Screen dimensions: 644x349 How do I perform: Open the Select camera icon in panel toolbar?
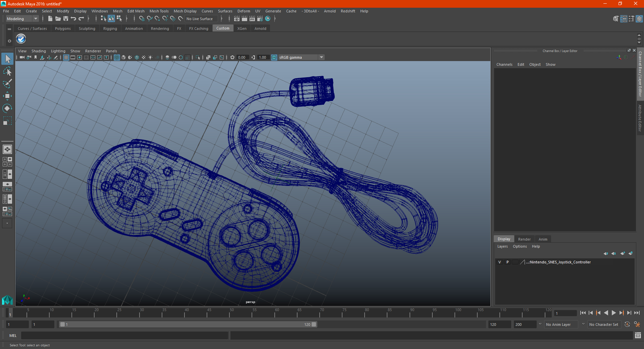[22, 57]
